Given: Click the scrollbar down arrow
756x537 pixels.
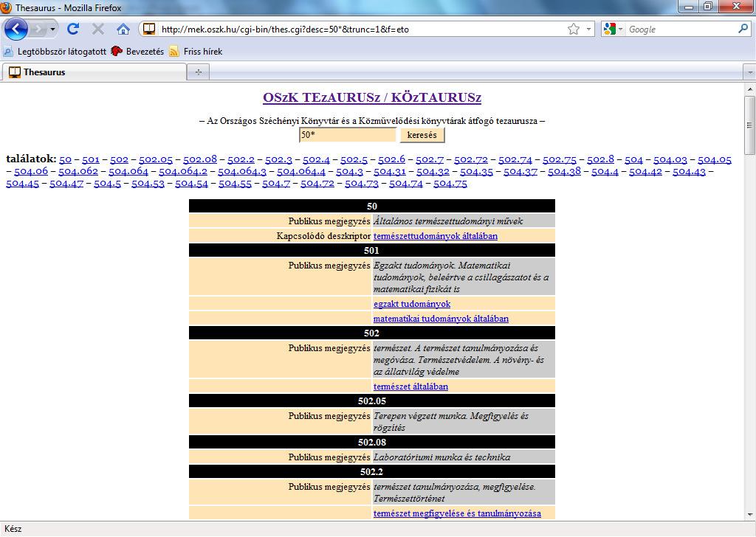Looking at the screenshot, I should [749, 514].
